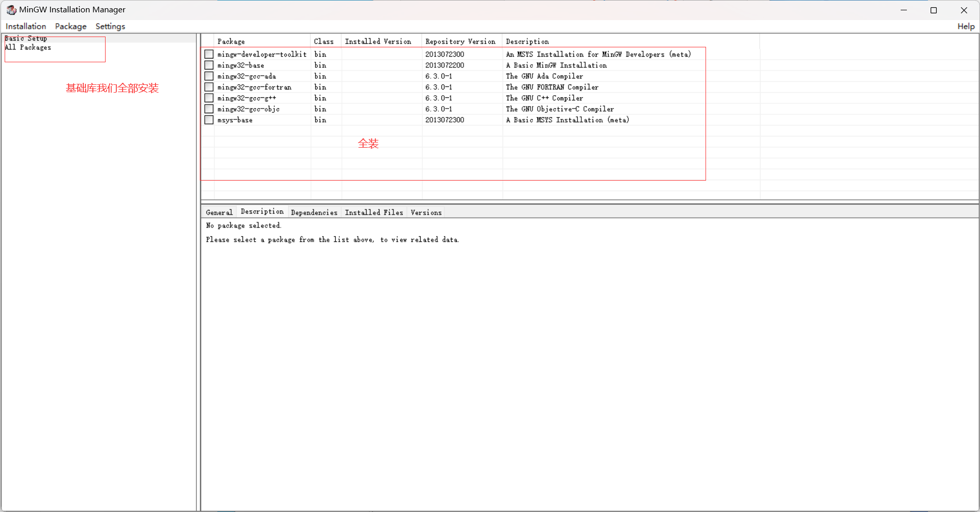Sort by the Installed Version column header
Image resolution: width=980 pixels, height=512 pixels.
point(382,41)
